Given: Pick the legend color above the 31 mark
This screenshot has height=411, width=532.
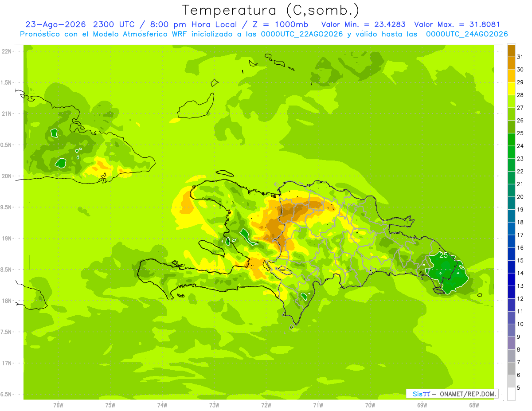Looking at the screenshot, I should coord(511,51).
